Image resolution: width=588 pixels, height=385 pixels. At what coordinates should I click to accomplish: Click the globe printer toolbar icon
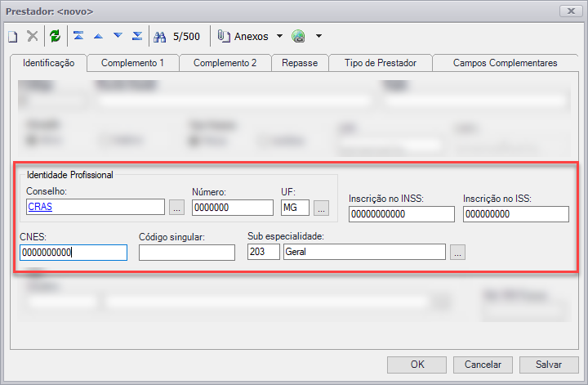click(299, 37)
